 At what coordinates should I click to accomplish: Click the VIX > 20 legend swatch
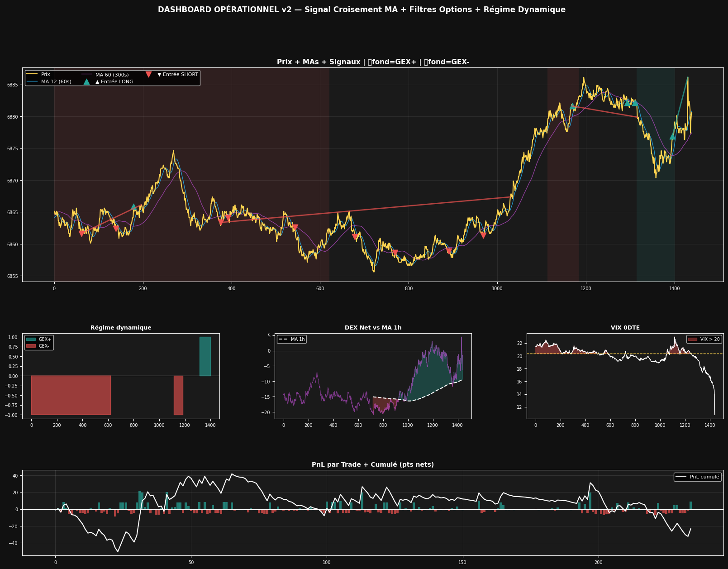tap(693, 339)
